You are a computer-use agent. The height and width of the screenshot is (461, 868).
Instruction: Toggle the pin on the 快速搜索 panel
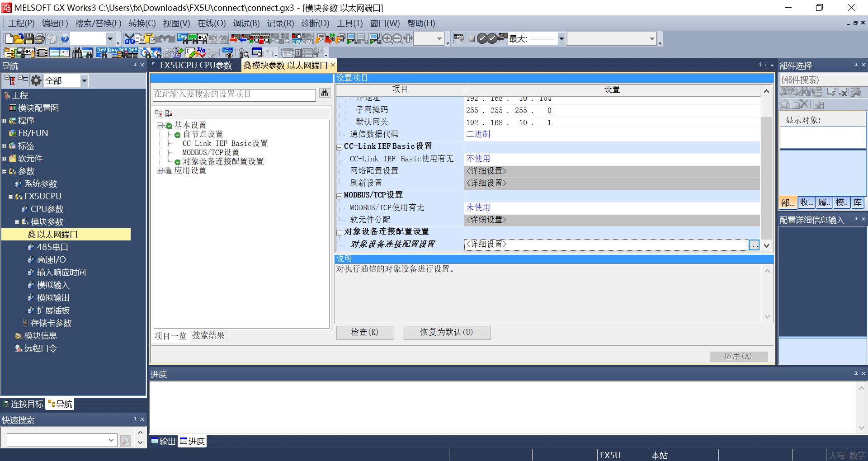pos(135,419)
